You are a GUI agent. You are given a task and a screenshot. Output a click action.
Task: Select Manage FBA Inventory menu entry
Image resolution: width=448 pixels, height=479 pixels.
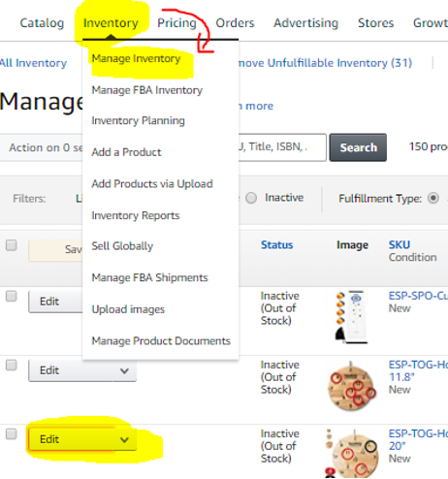(147, 90)
